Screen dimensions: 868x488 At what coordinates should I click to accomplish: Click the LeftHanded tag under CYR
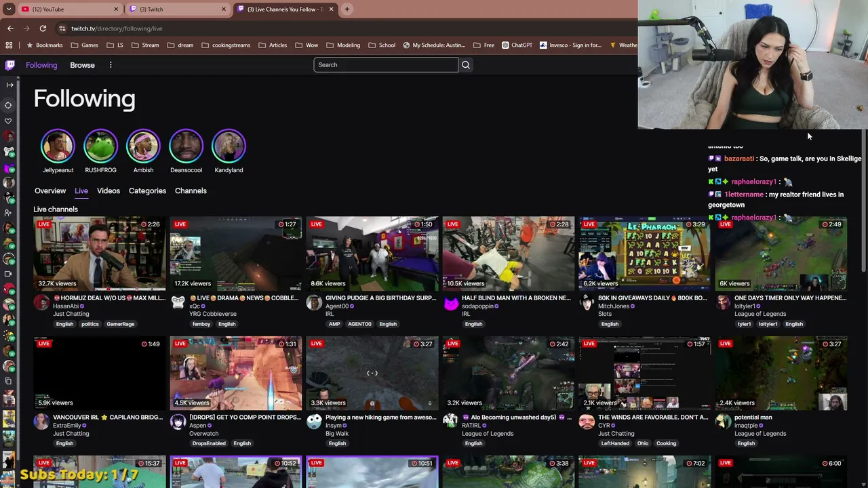615,443
